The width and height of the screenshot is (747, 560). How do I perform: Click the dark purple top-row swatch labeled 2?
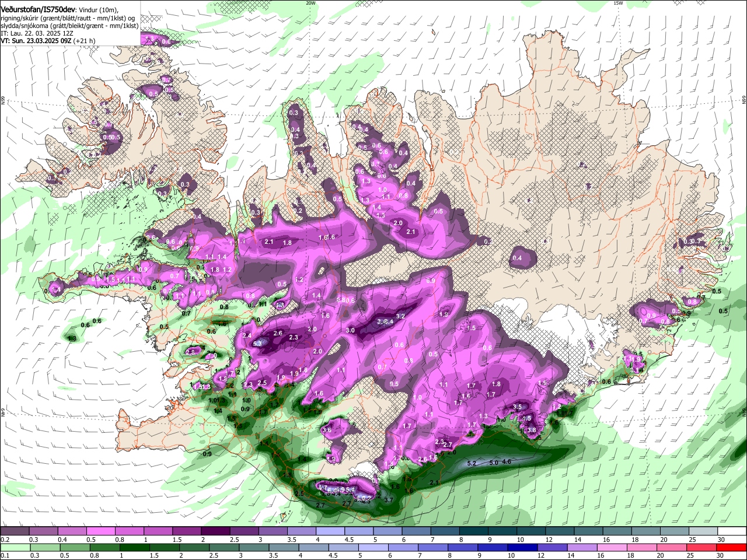pos(215,531)
